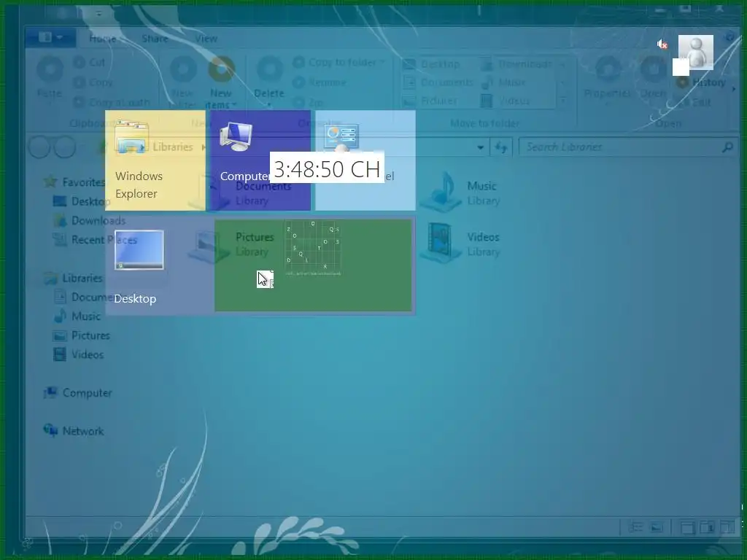This screenshot has height=560, width=747.
Task: Click Rename in the ribbon
Action: coord(320,82)
